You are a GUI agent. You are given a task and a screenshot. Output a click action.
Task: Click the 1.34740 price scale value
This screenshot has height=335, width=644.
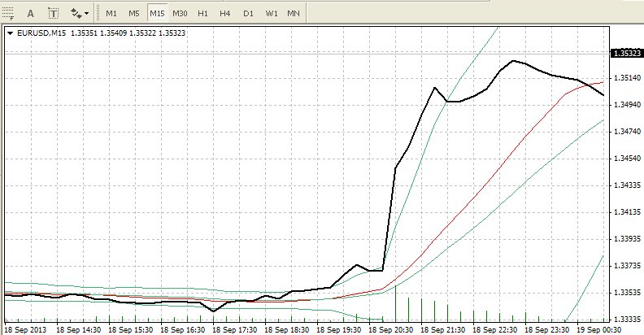tap(627, 132)
